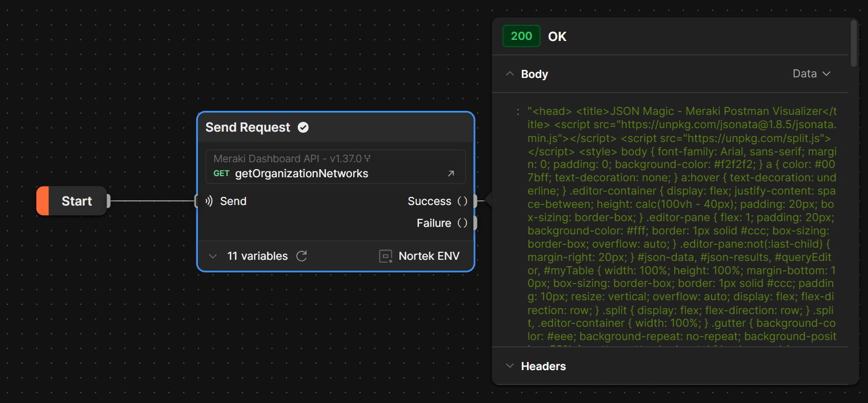Click the Send Request block title
The width and height of the screenshot is (868, 403).
pyautogui.click(x=248, y=128)
